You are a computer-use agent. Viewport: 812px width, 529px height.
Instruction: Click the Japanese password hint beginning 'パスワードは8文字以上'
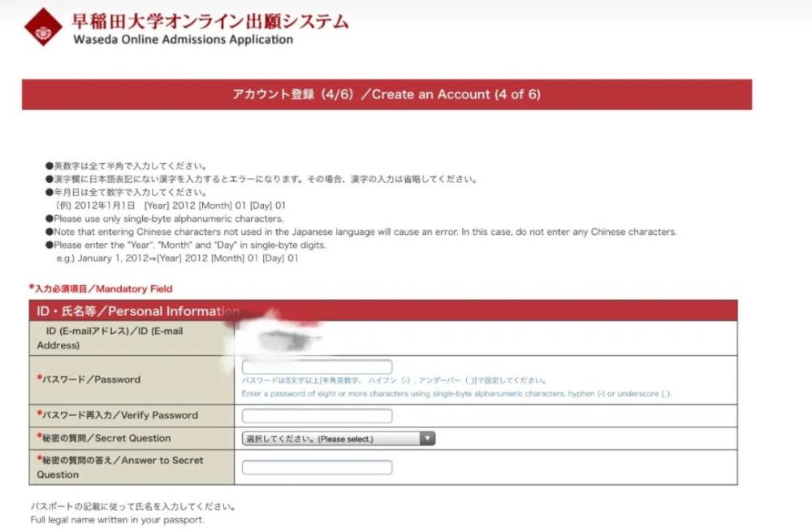(x=394, y=380)
